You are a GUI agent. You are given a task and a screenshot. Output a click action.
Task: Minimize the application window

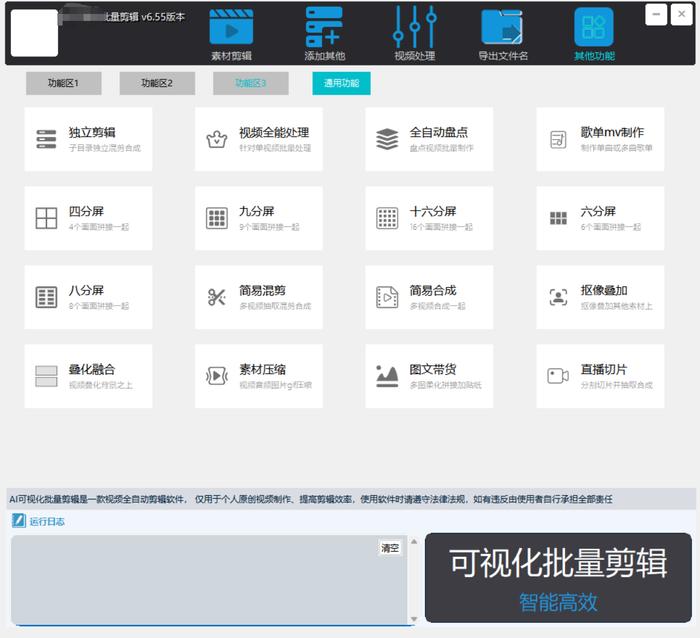tap(656, 14)
